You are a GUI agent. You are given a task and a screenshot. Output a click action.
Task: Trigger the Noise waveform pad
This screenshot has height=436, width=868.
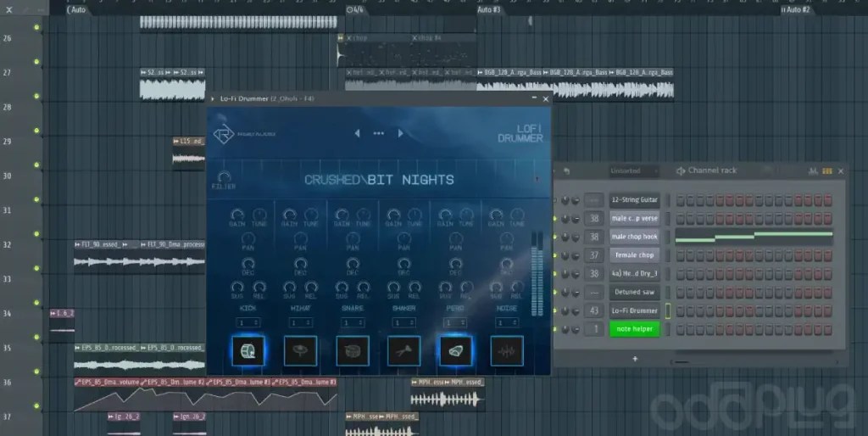pyautogui.click(x=507, y=350)
